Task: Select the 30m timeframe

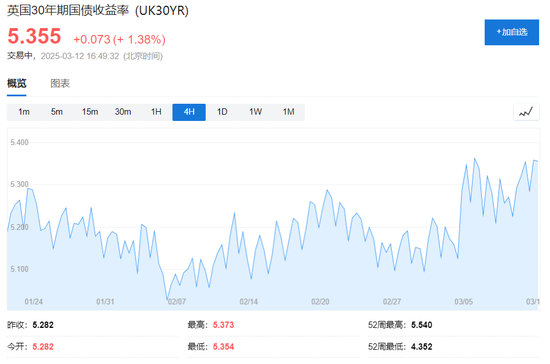Action: point(123,112)
